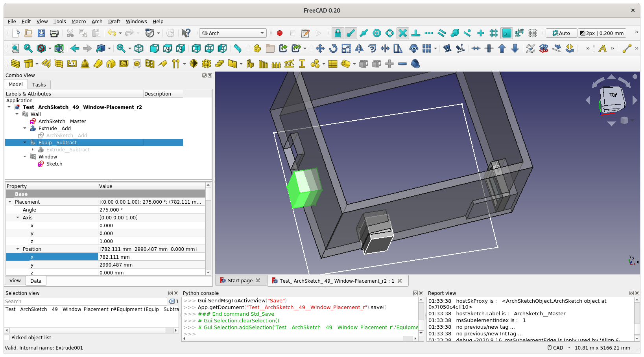
Task: Open the Start page document tab
Action: [240, 280]
